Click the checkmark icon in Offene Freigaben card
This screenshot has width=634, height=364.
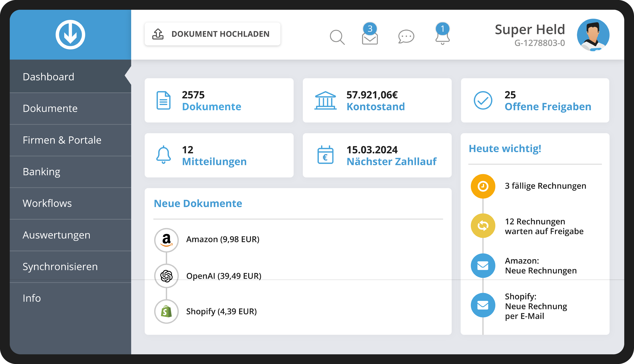(x=483, y=100)
